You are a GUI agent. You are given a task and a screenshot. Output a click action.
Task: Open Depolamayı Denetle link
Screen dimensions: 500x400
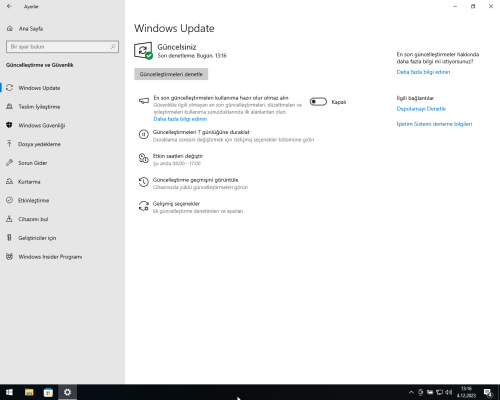pos(421,109)
